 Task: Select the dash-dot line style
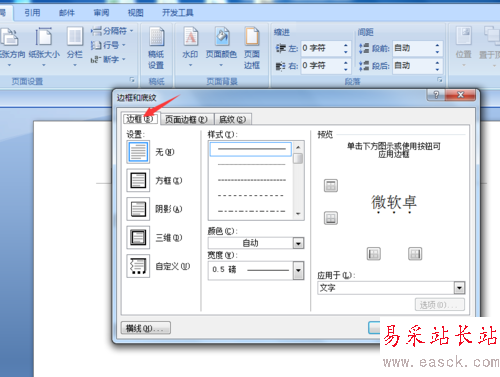(252, 211)
